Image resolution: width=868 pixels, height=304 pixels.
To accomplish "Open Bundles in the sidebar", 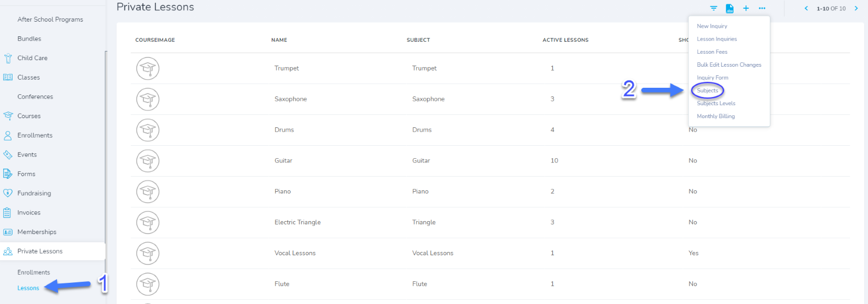I will (x=29, y=39).
